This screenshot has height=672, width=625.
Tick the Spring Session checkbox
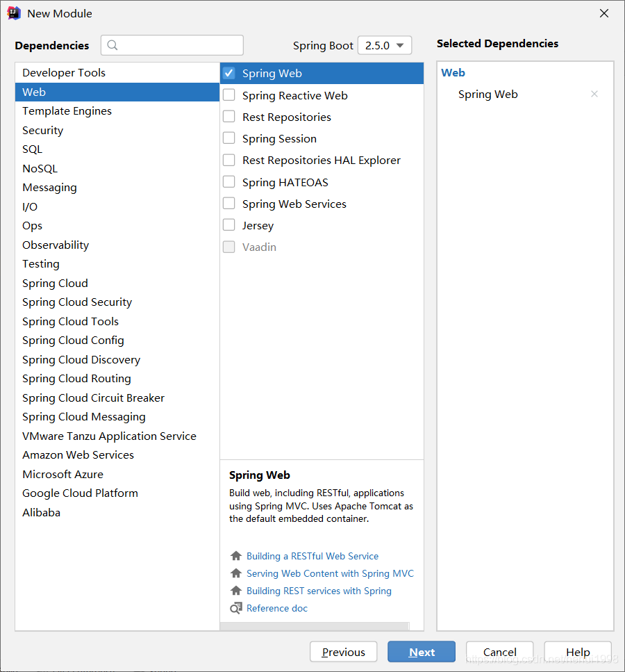click(229, 138)
